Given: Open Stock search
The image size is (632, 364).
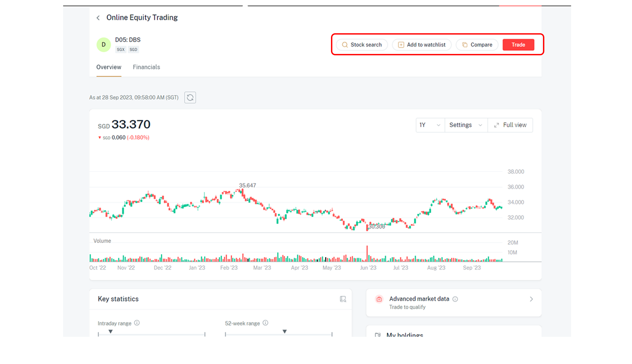Looking at the screenshot, I should (362, 45).
